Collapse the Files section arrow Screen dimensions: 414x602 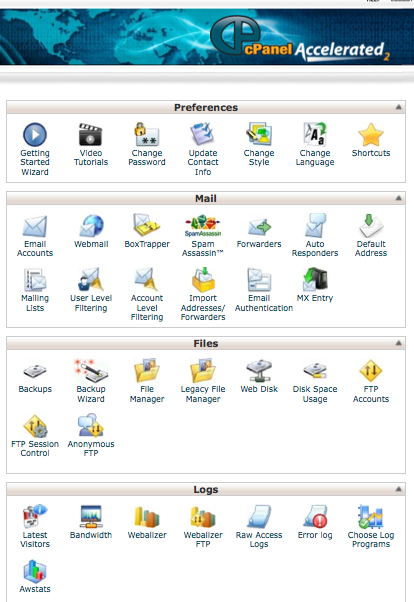tap(399, 343)
